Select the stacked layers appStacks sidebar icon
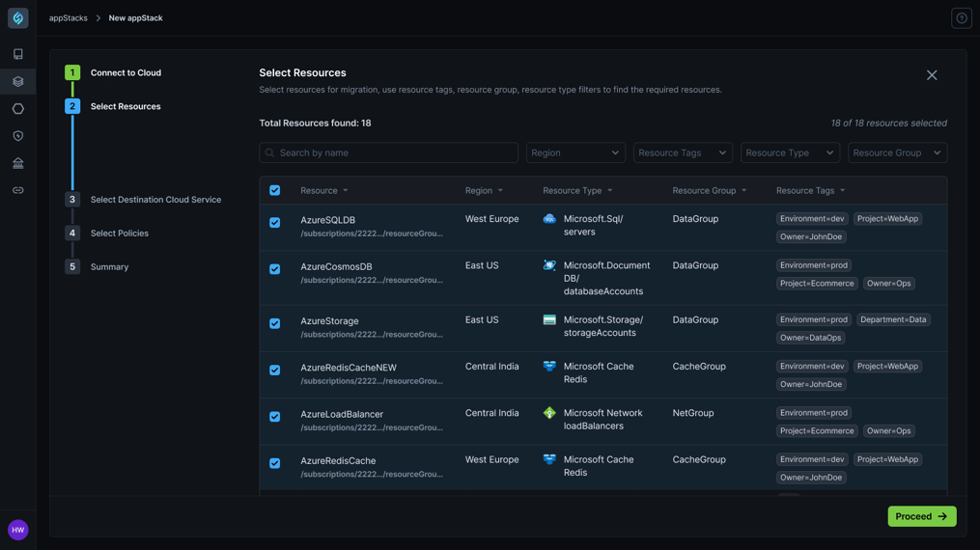The width and height of the screenshot is (980, 550). point(18,81)
